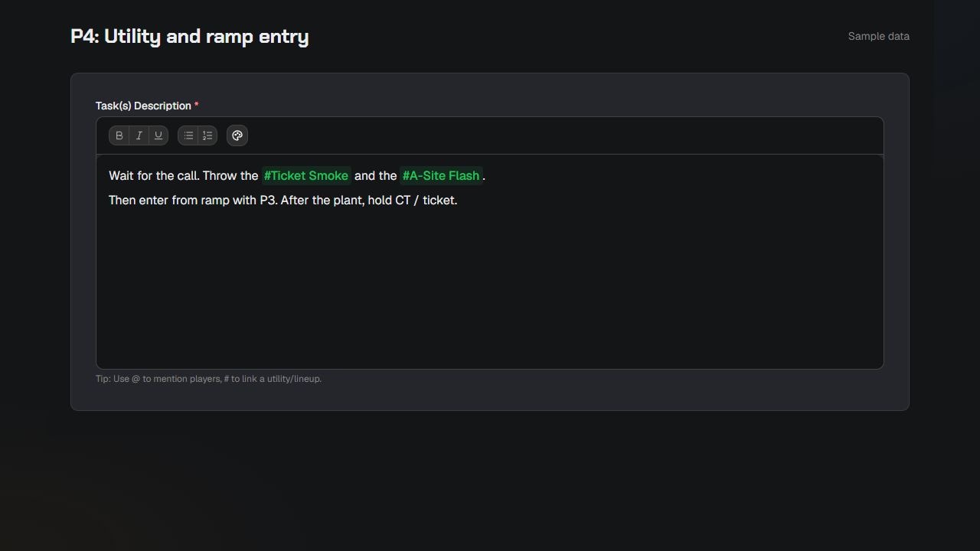The height and width of the screenshot is (551, 980).
Task: Click the #A-Site Flash utility tag
Action: [441, 175]
